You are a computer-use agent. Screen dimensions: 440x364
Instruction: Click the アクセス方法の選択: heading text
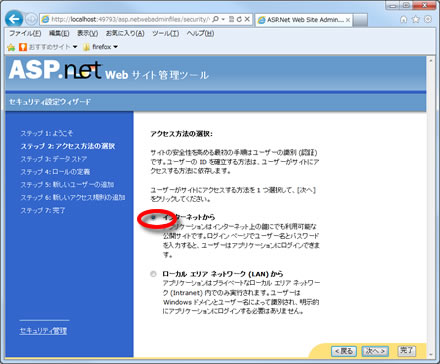pos(182,134)
